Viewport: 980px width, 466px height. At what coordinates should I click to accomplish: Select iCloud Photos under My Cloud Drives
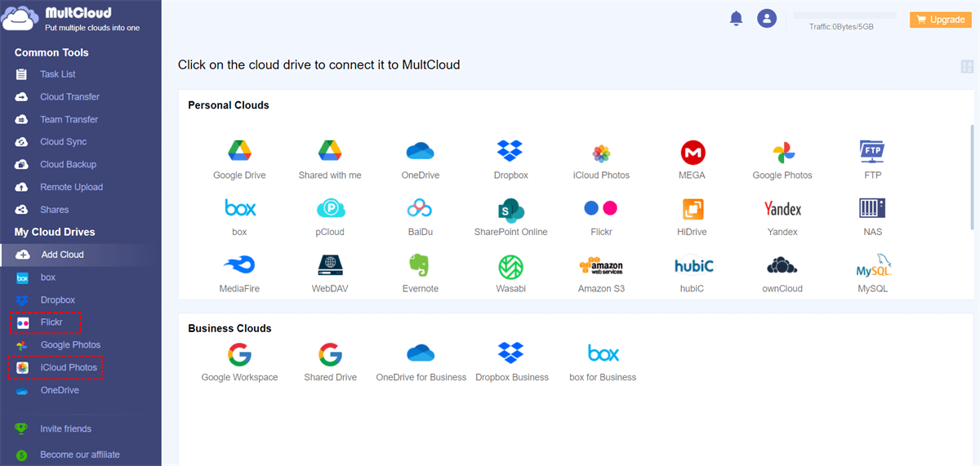point(69,368)
